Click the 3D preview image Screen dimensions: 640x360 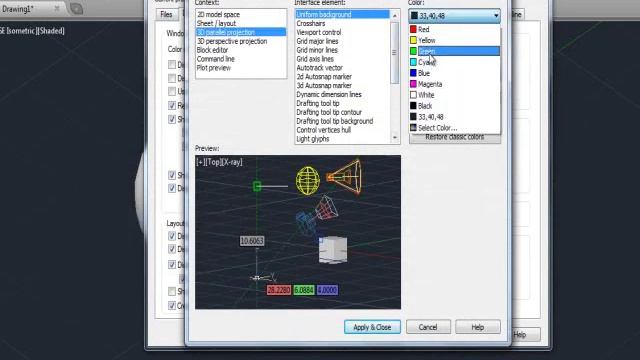point(298,232)
